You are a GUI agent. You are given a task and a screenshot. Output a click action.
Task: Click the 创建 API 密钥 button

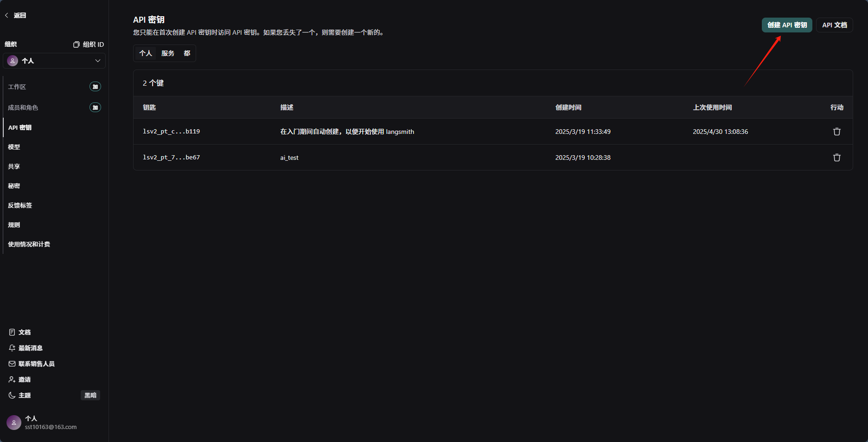pos(787,25)
